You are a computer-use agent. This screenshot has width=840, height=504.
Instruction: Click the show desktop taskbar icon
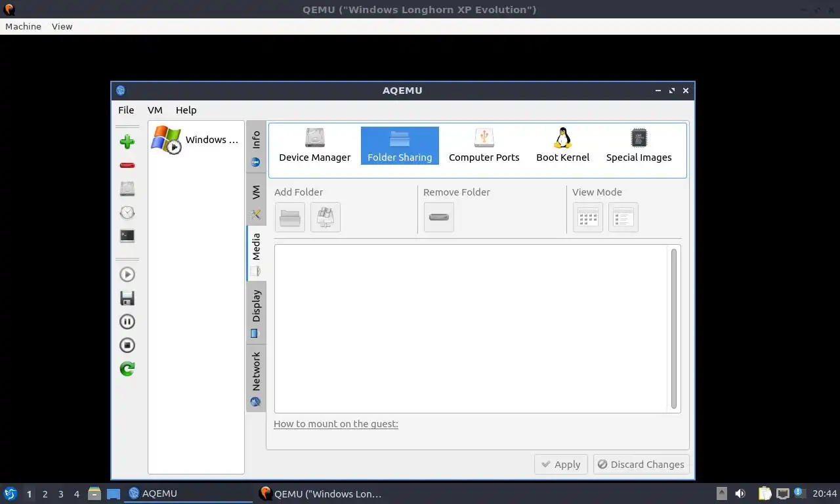point(113,493)
